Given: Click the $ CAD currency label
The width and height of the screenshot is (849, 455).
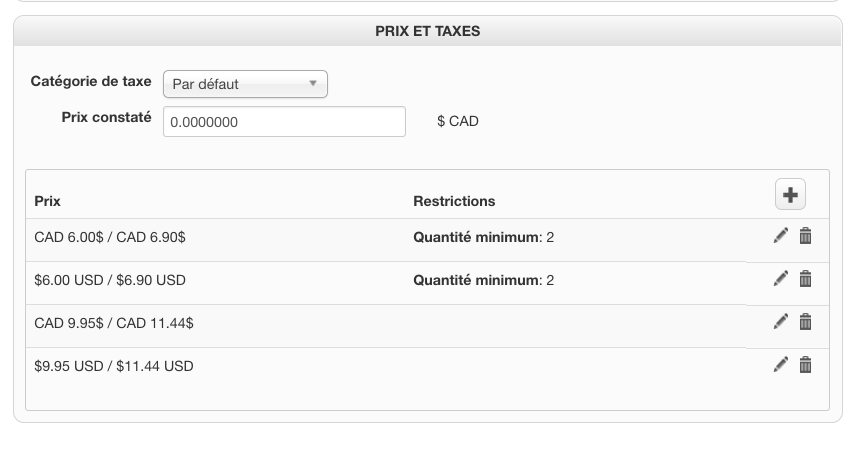Looking at the screenshot, I should pos(458,122).
